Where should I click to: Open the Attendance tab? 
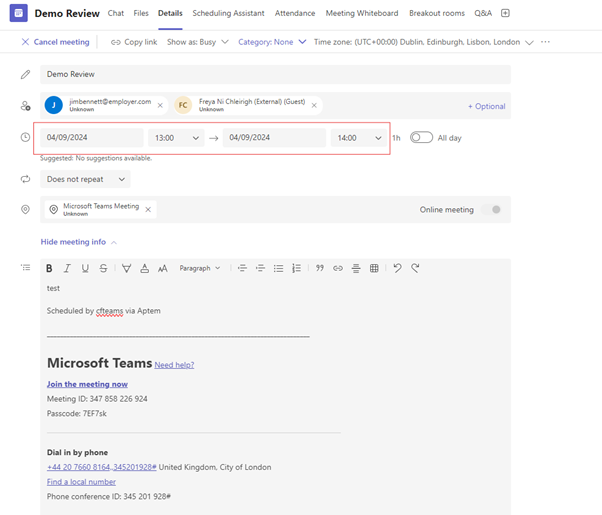295,13
